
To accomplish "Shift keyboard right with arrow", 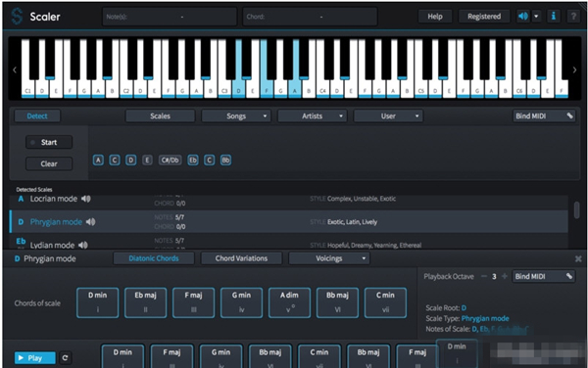I will pyautogui.click(x=574, y=69).
